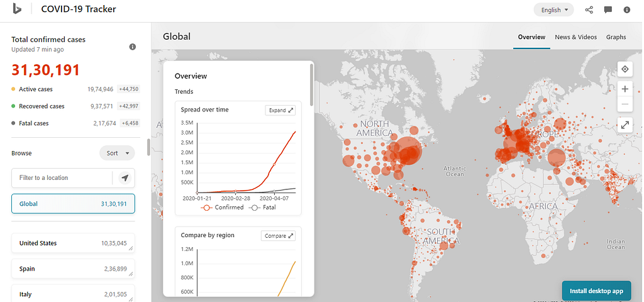Expand the Spread over time chart

(281, 110)
